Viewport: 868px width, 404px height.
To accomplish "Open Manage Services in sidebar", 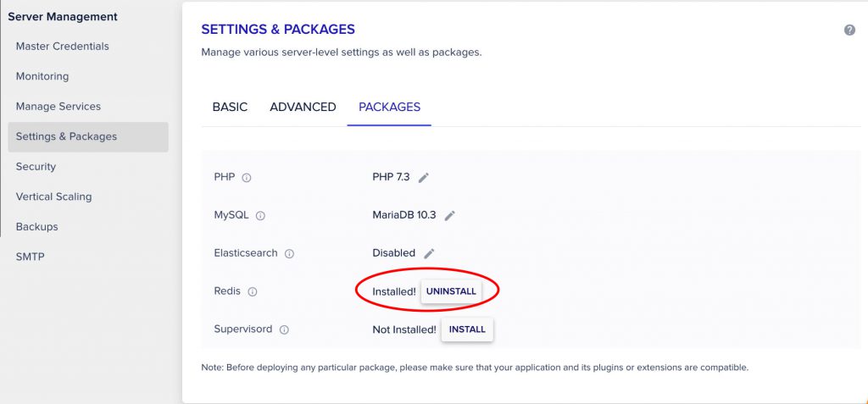I will [x=58, y=106].
